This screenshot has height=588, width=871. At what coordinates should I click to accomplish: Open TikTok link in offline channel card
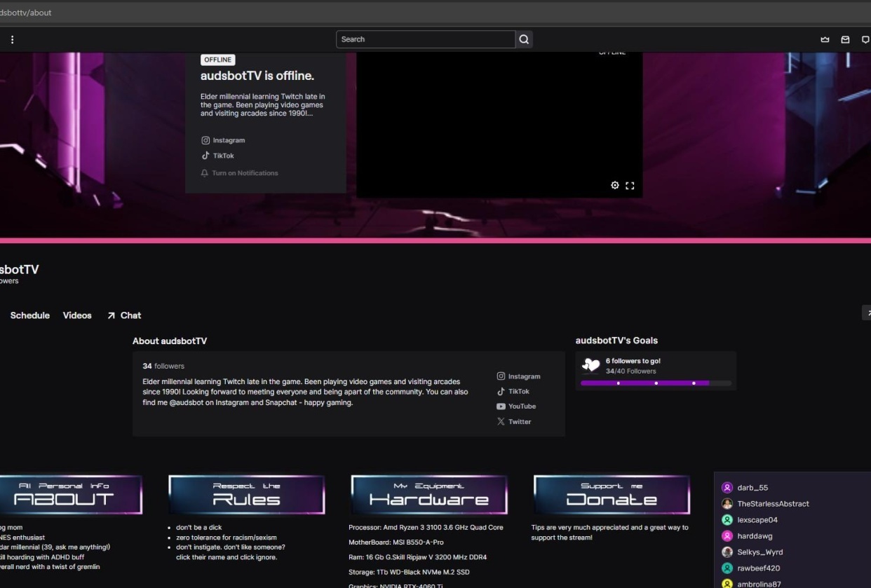[218, 156]
